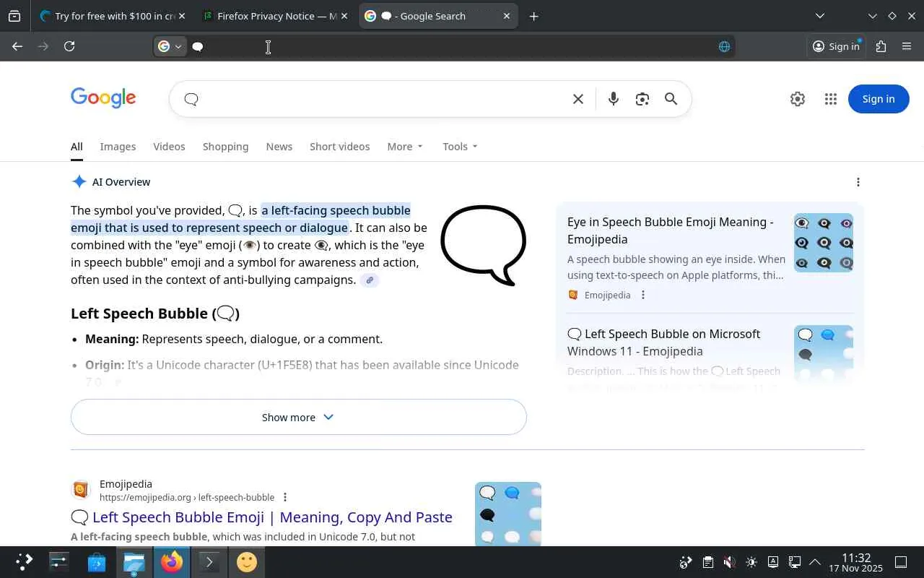Click the Emojipedia site favicon in the result
924x578 pixels.
(x=81, y=490)
